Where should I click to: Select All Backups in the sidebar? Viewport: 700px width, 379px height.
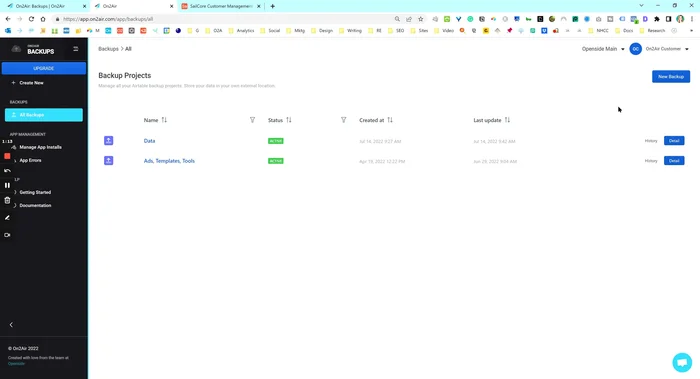tap(44, 115)
